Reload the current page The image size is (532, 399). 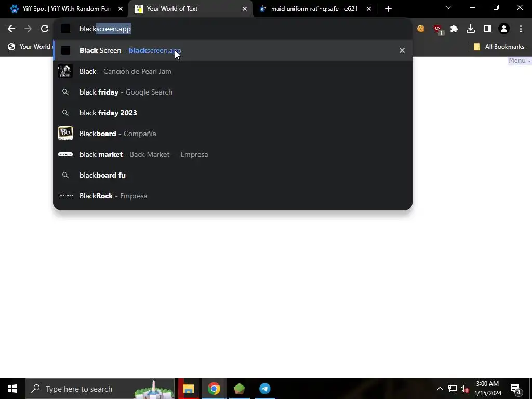click(45, 29)
